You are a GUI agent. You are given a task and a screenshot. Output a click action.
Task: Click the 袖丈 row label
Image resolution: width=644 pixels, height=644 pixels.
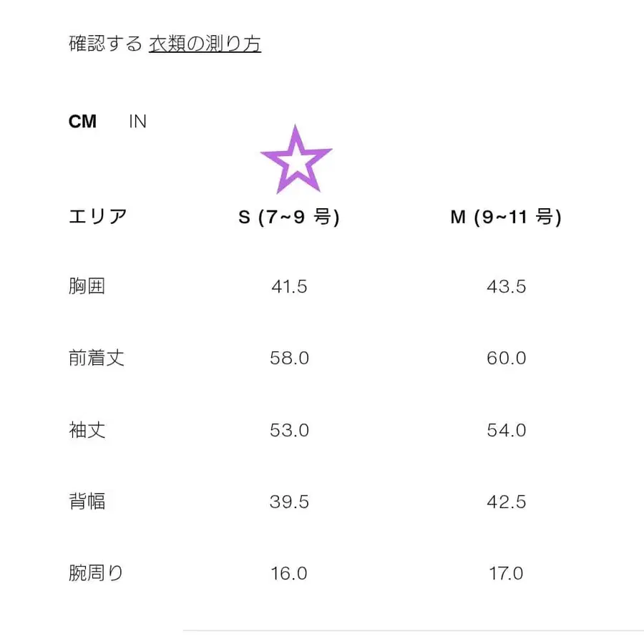86,430
